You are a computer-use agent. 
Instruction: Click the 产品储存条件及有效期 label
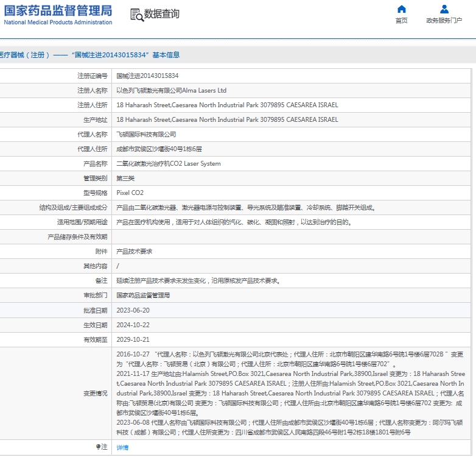tap(77, 237)
